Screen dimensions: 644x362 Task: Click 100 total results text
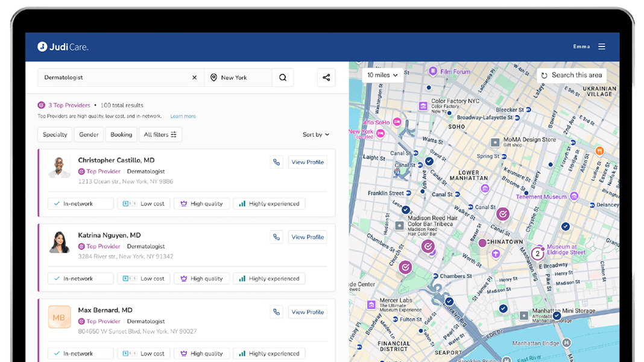pyautogui.click(x=122, y=105)
